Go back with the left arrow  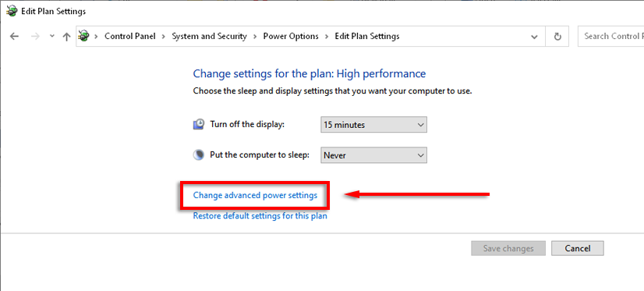[x=14, y=36]
